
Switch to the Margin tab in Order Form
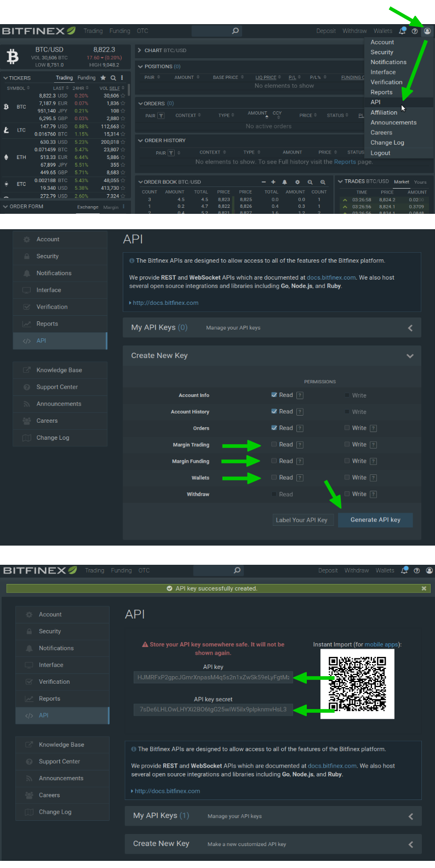tap(111, 207)
